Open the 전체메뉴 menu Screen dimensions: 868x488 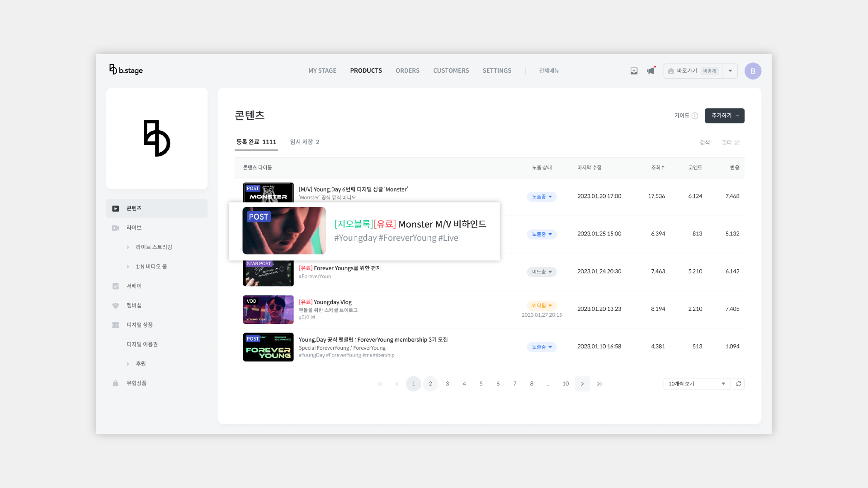click(549, 71)
